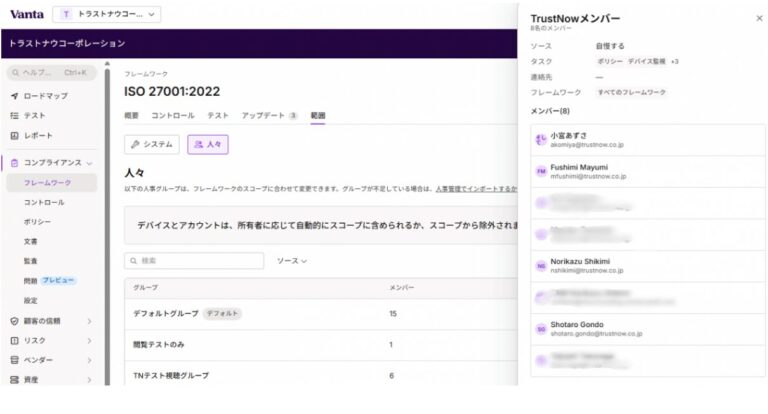Select 監査 in the sidebar
Viewport: 768px width, 414px height.
30,261
